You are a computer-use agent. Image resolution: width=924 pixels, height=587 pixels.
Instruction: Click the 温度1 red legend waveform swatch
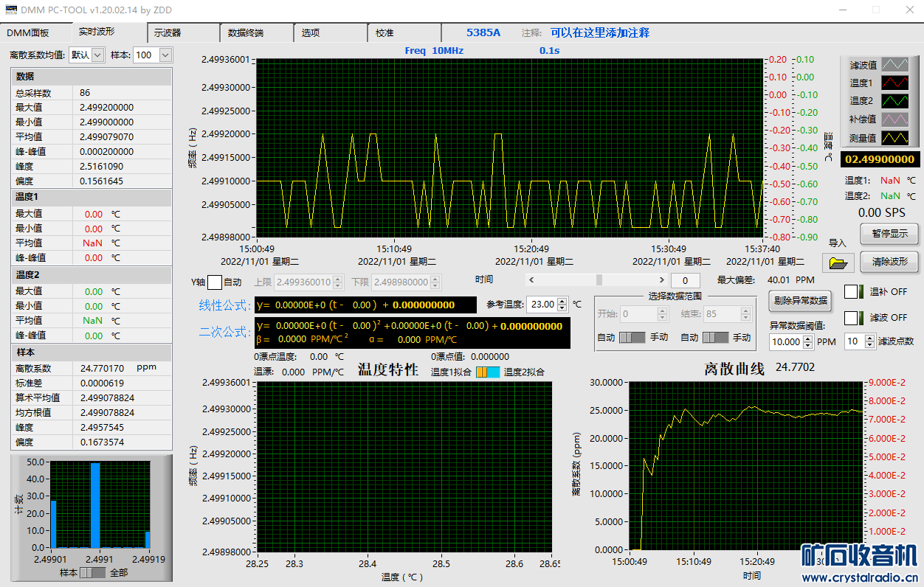pos(897,83)
